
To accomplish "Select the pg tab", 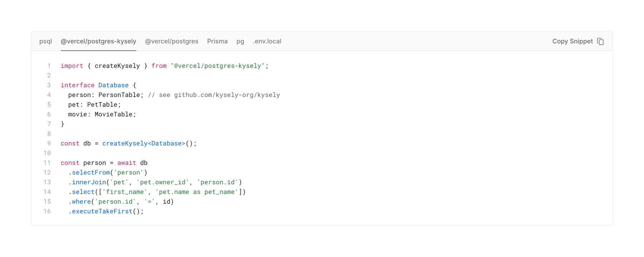I will point(240,41).
